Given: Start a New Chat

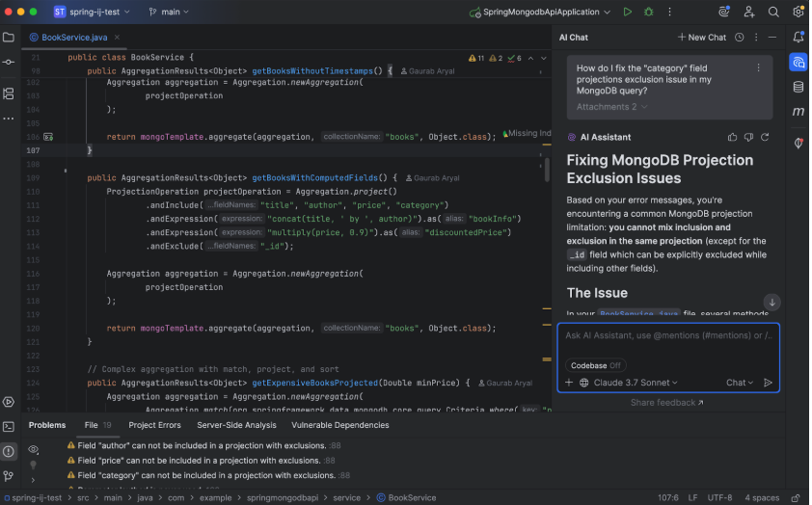Looking at the screenshot, I should (701, 38).
